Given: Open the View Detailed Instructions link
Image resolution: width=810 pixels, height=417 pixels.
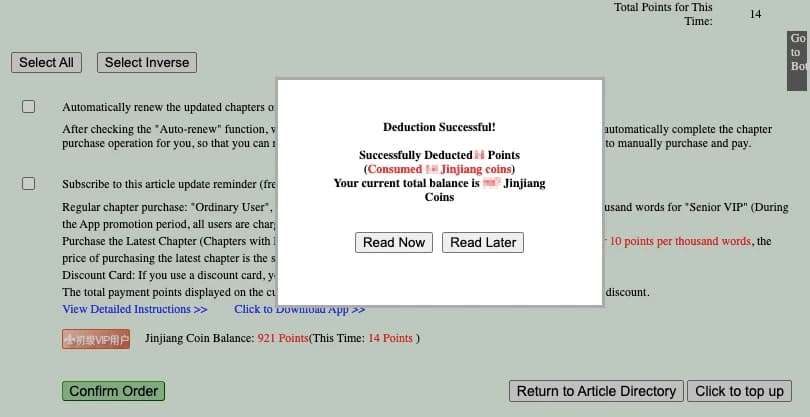Looking at the screenshot, I should pos(135,309).
